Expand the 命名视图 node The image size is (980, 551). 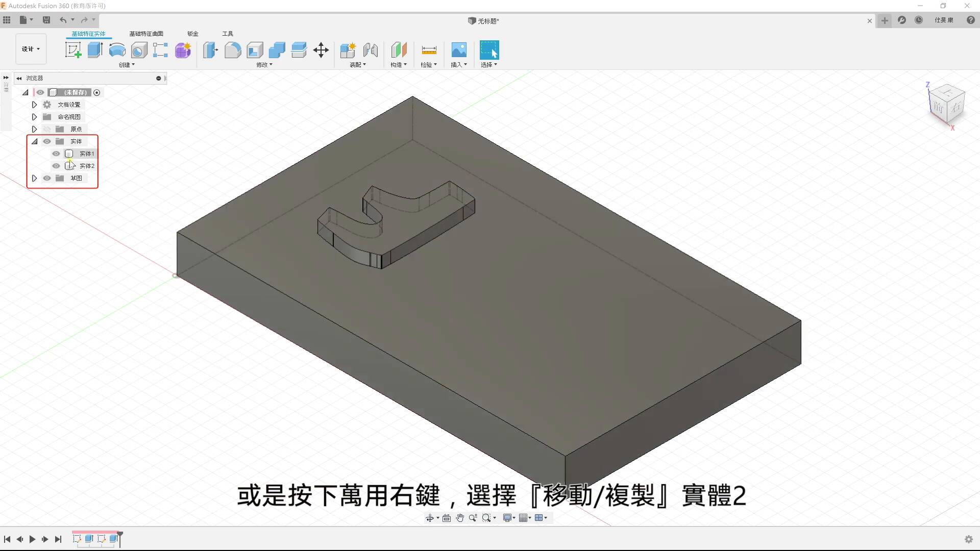(34, 117)
